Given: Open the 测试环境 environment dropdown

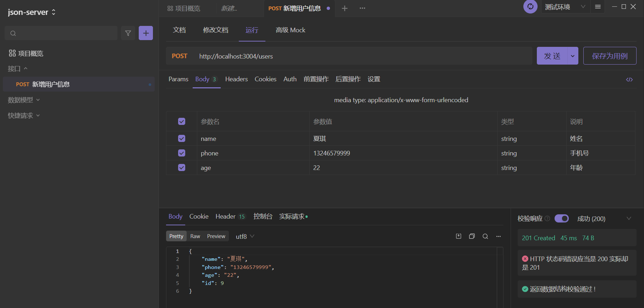Looking at the screenshot, I should tap(565, 7).
